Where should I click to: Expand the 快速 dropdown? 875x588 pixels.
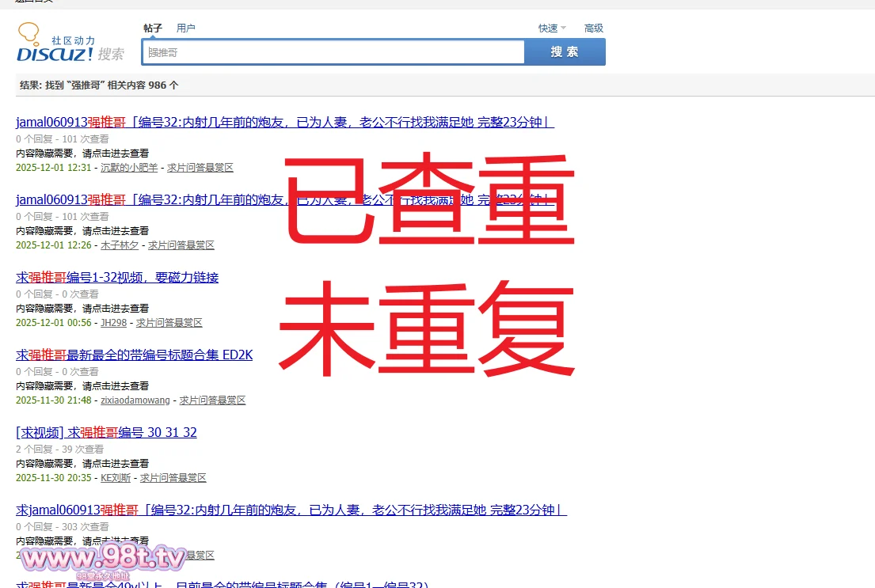tap(551, 28)
